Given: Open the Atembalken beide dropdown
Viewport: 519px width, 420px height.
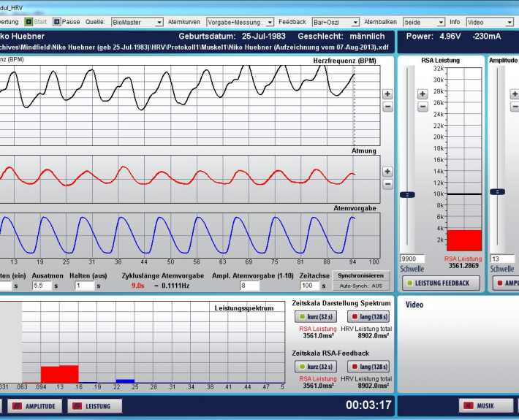Looking at the screenshot, I should (x=424, y=22).
